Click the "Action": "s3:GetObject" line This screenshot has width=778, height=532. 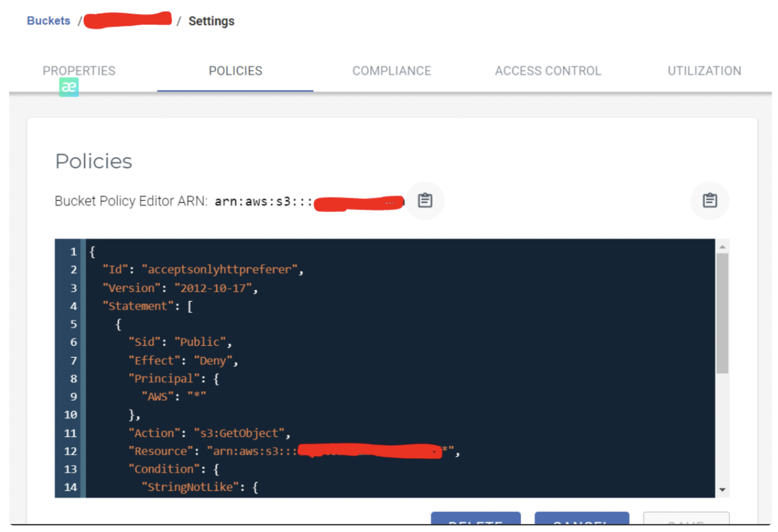(209, 433)
